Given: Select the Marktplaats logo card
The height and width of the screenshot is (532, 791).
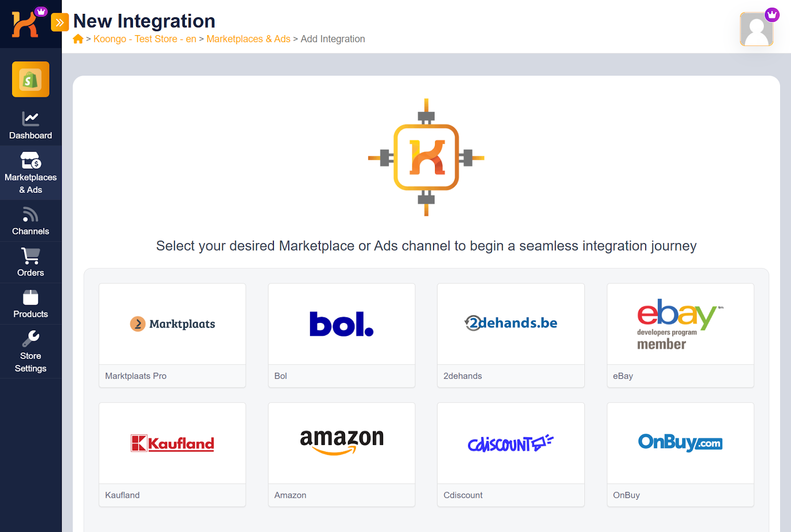Looking at the screenshot, I should point(173,324).
